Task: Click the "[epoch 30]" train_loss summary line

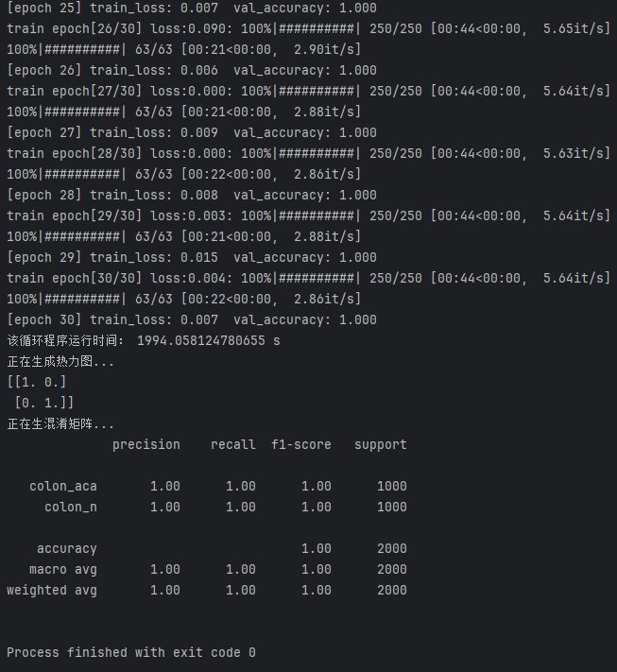Action: [x=192, y=319]
